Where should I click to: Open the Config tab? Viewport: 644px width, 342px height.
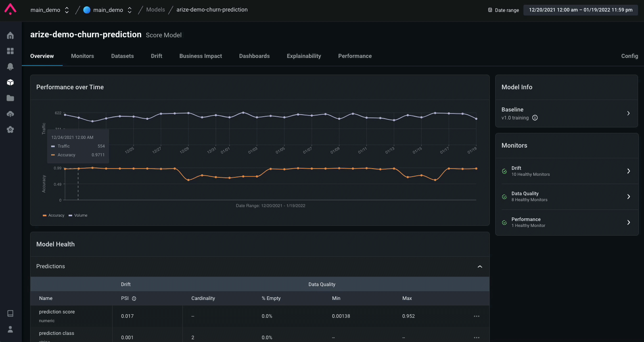(x=630, y=56)
